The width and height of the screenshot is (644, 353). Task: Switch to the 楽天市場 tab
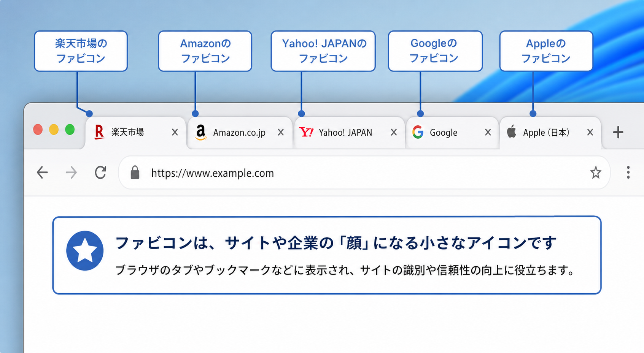(x=136, y=133)
